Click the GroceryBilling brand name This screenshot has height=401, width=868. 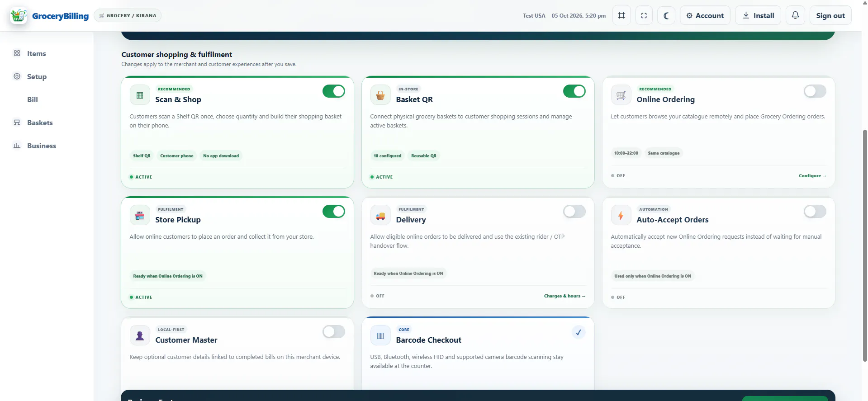point(61,16)
